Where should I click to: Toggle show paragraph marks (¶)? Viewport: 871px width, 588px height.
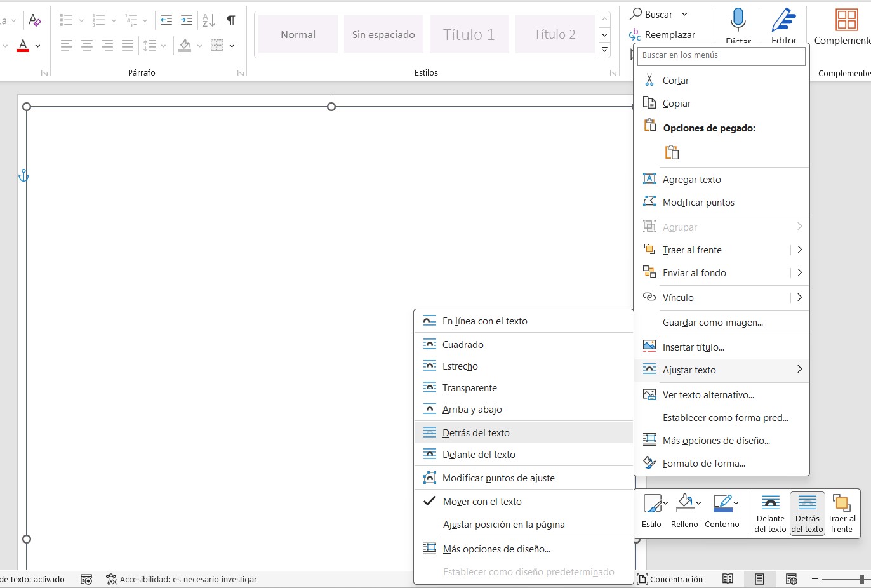[x=231, y=20]
